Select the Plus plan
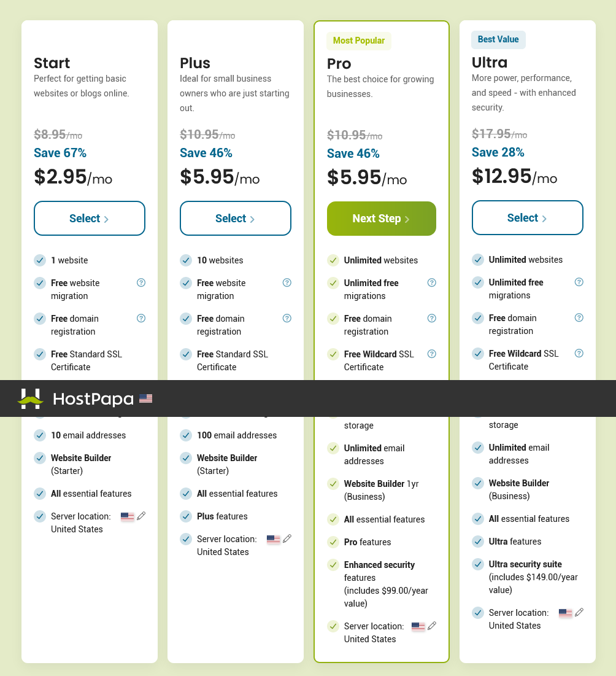 235,218
